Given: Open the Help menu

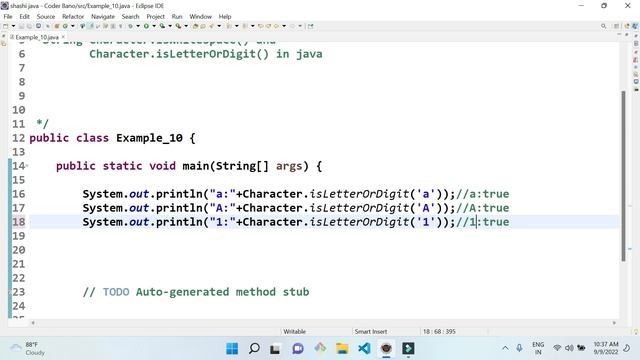Looking at the screenshot, I should [x=225, y=16].
